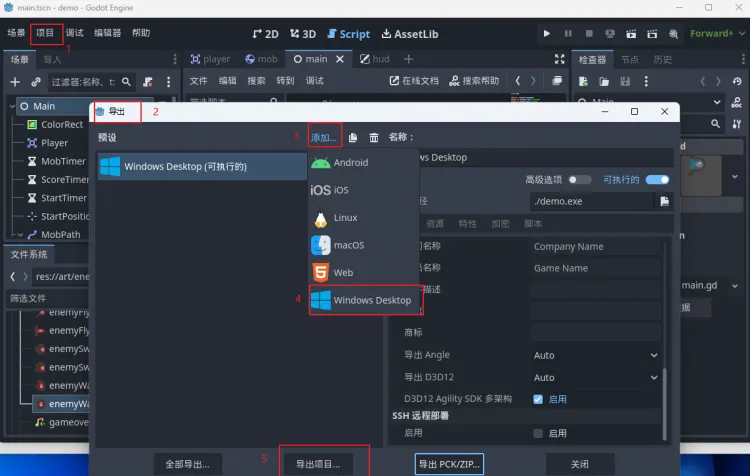Image resolution: width=750 pixels, height=476 pixels.
Task: Add a new node with plus icon
Action: click(x=15, y=82)
